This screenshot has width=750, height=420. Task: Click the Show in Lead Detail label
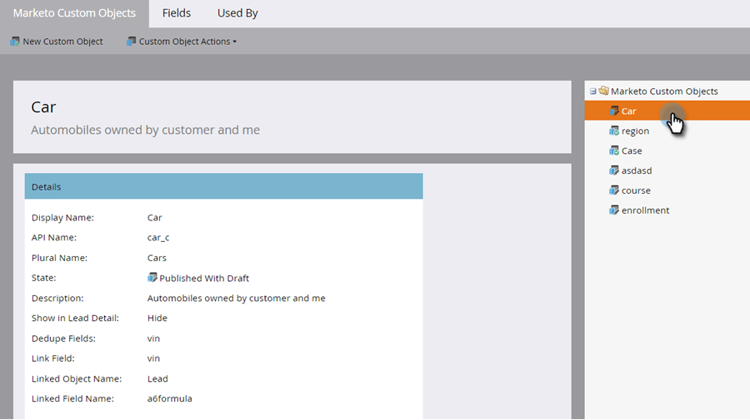click(75, 318)
